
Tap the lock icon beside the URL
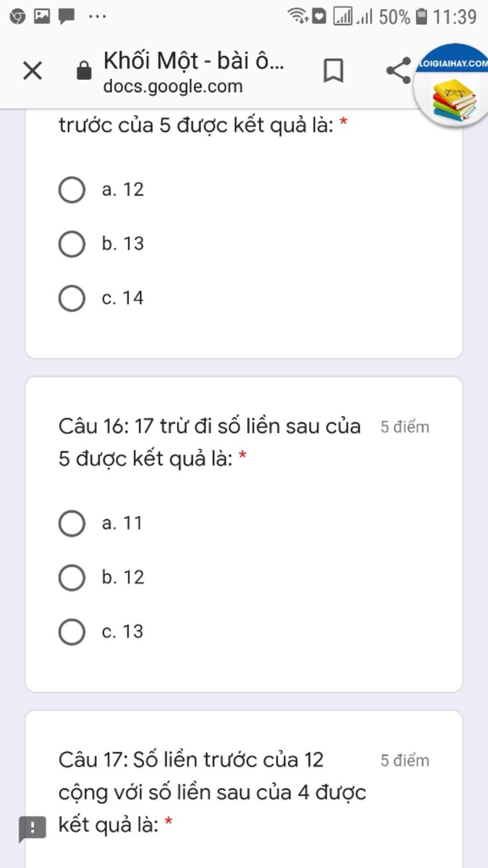(84, 71)
